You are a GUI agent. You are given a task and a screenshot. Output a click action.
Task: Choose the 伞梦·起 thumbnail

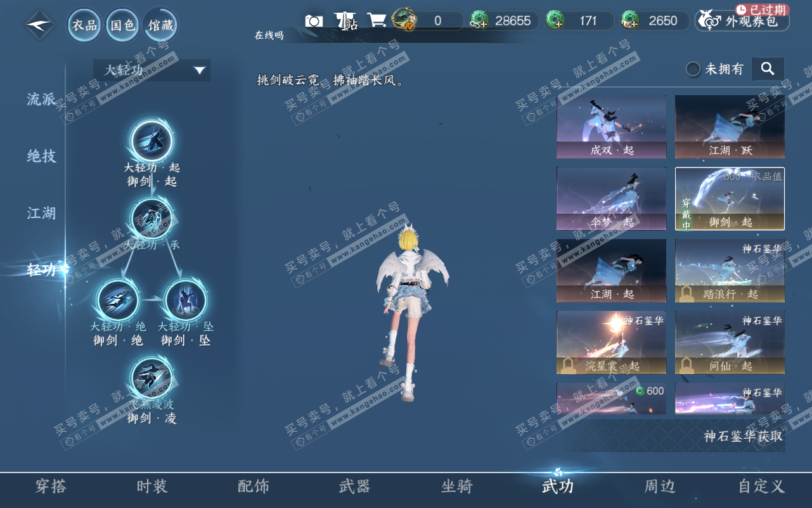tap(612, 199)
